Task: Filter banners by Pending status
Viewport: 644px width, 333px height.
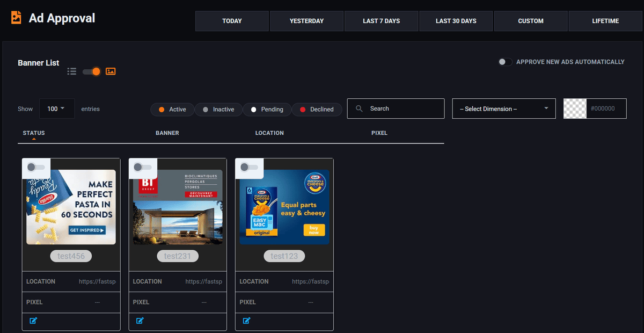Action: (x=267, y=109)
